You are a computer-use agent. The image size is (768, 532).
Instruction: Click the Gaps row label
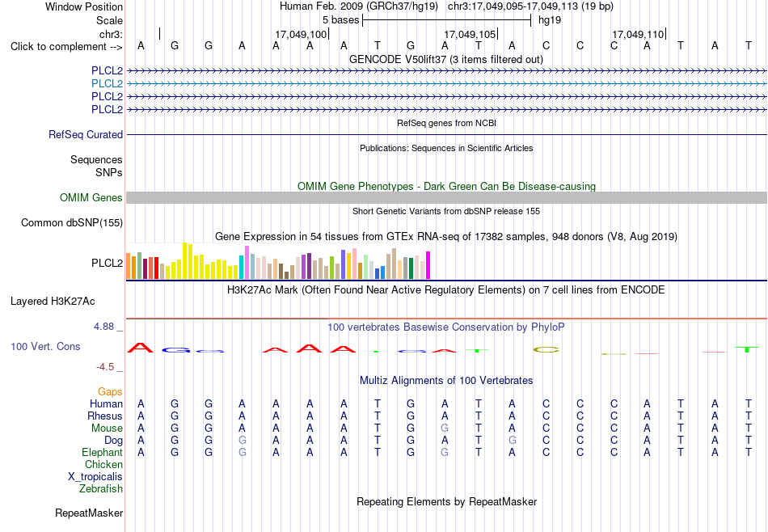point(110,392)
